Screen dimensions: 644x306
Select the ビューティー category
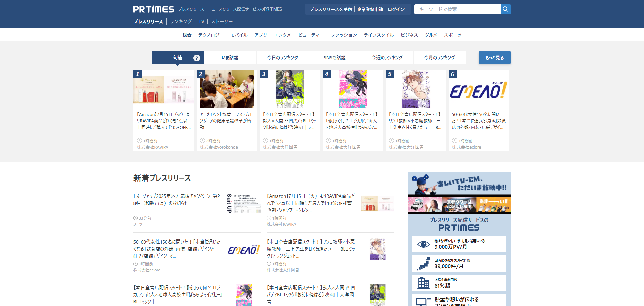point(311,35)
